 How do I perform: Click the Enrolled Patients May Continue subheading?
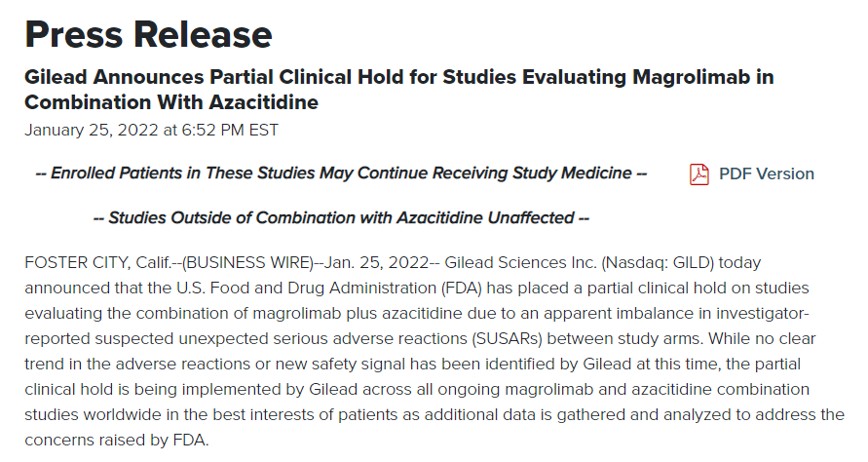341,173
